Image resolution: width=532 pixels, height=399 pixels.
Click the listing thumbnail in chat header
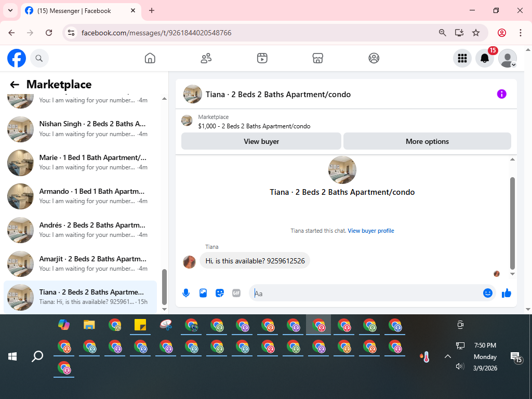click(193, 94)
